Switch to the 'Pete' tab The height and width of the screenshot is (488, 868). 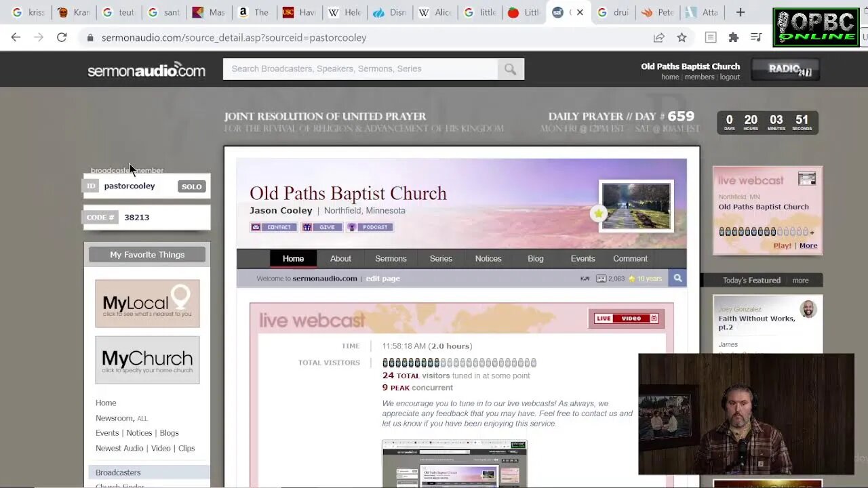click(x=658, y=12)
